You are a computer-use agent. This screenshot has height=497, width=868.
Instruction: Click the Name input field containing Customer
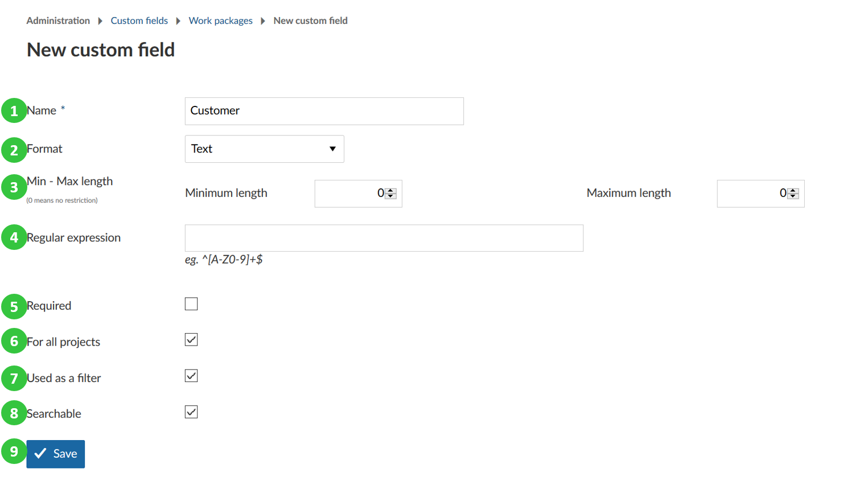[324, 111]
